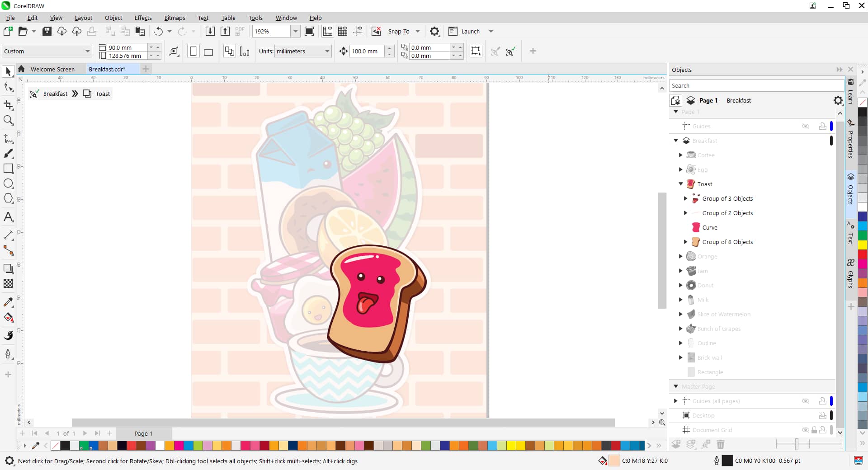The height and width of the screenshot is (470, 868).
Task: Open the Snap To dropdown
Action: click(x=418, y=31)
